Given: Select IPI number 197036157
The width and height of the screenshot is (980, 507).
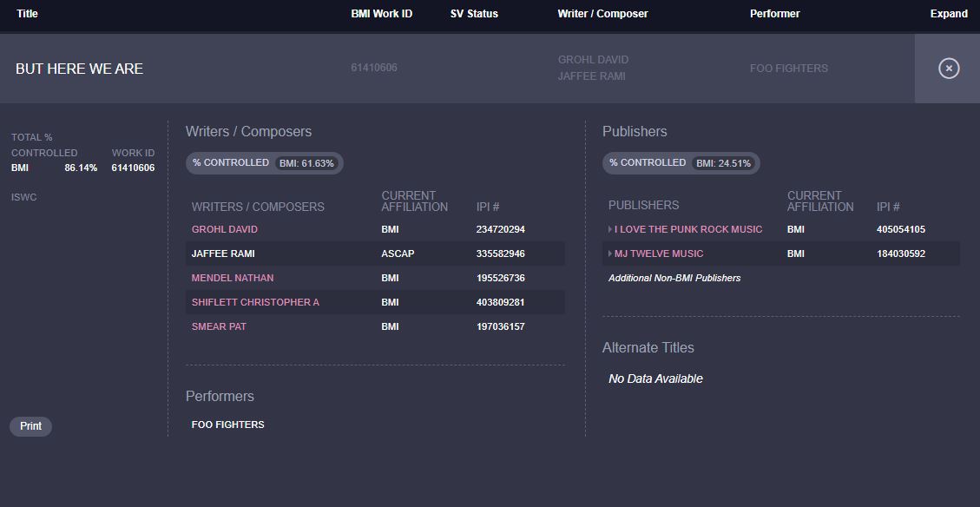Looking at the screenshot, I should [501, 327].
